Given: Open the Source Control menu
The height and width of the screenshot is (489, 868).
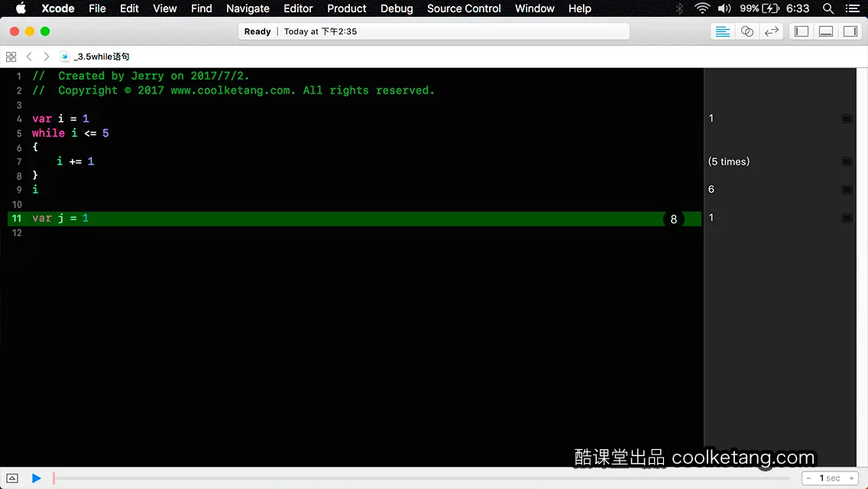Looking at the screenshot, I should click(464, 8).
